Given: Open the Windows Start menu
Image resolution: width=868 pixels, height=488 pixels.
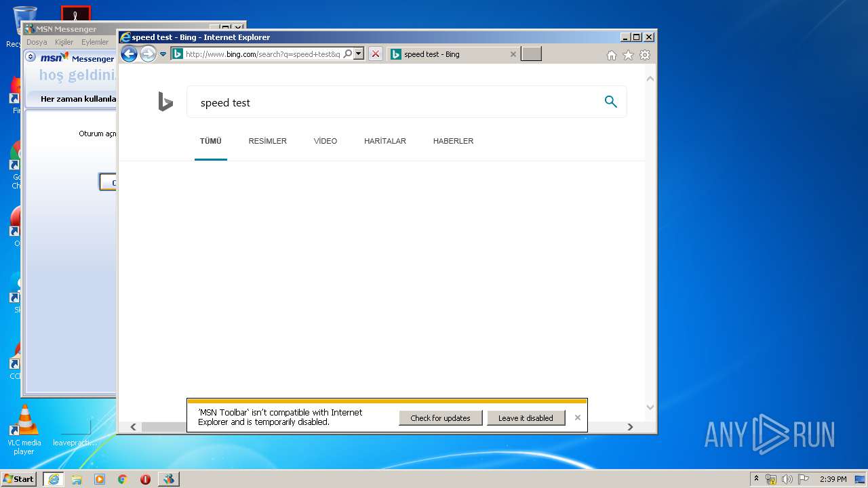Looking at the screenshot, I should click(x=20, y=479).
